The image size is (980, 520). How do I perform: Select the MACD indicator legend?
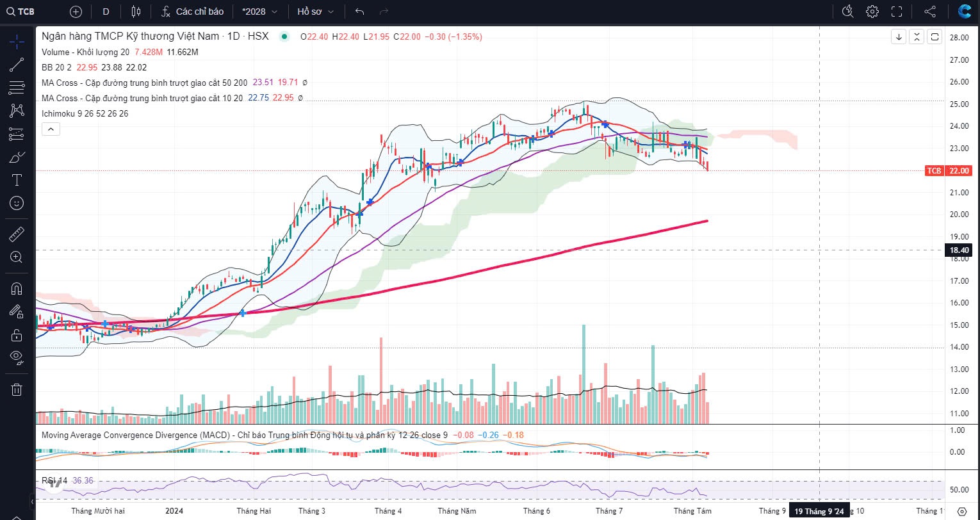coord(245,435)
